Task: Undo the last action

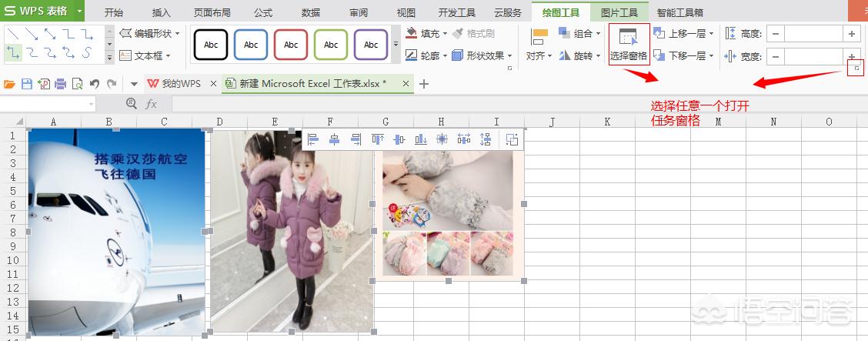Action: pos(94,84)
